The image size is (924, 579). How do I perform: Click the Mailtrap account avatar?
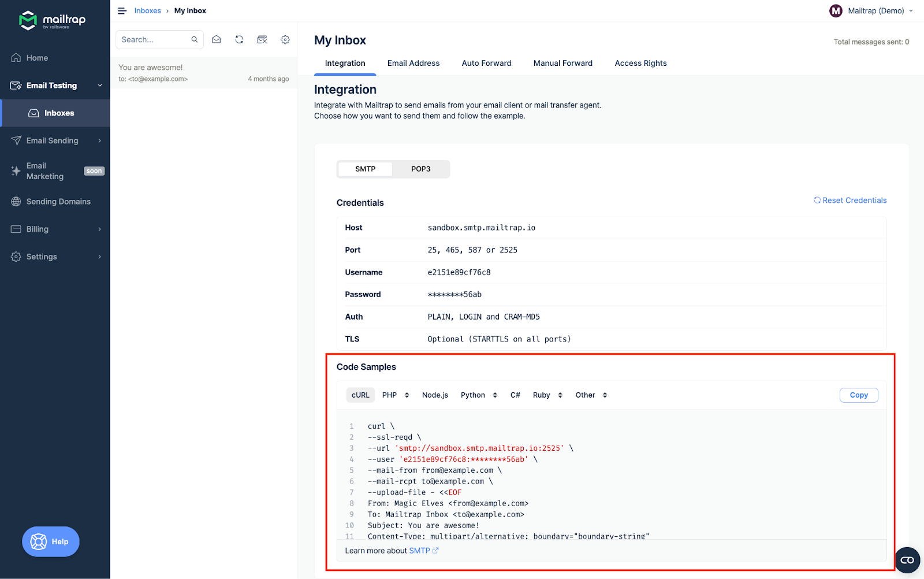pyautogui.click(x=836, y=11)
